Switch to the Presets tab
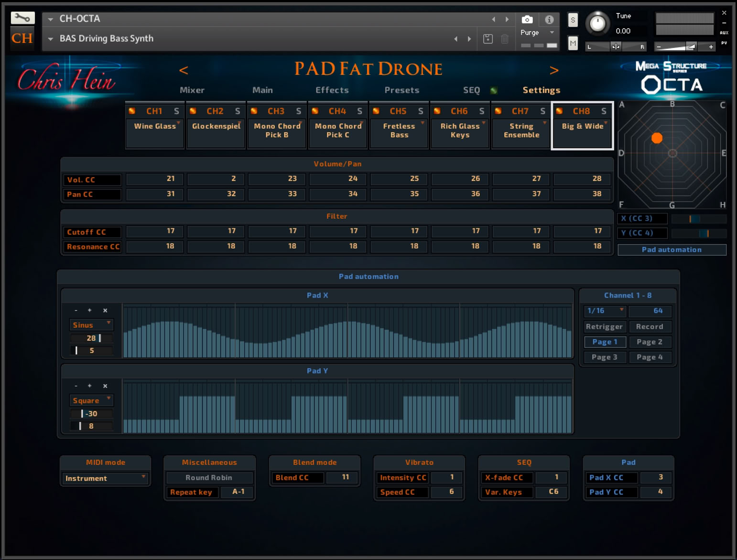 [402, 90]
